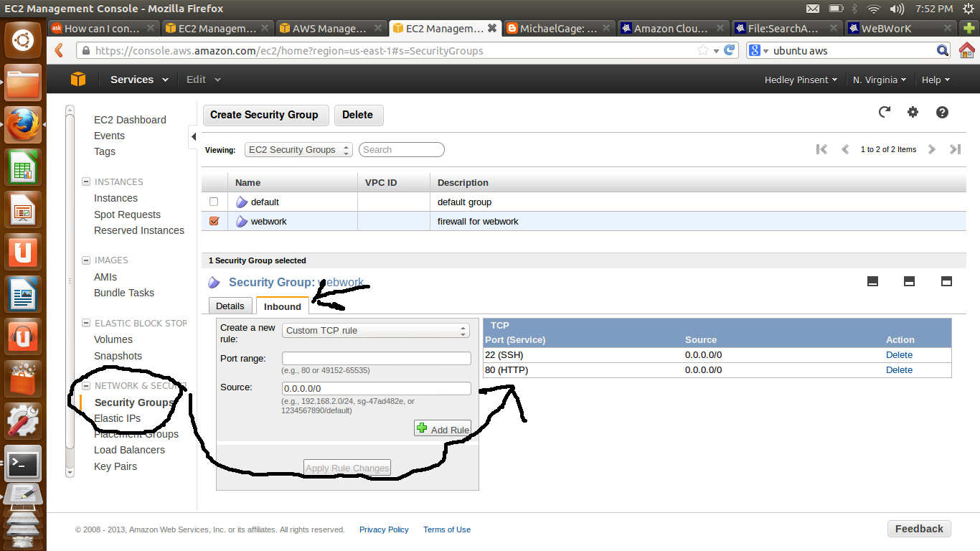Image resolution: width=980 pixels, height=551 pixels.
Task: Collapse the IMAGES navigation section
Action: pos(86,260)
